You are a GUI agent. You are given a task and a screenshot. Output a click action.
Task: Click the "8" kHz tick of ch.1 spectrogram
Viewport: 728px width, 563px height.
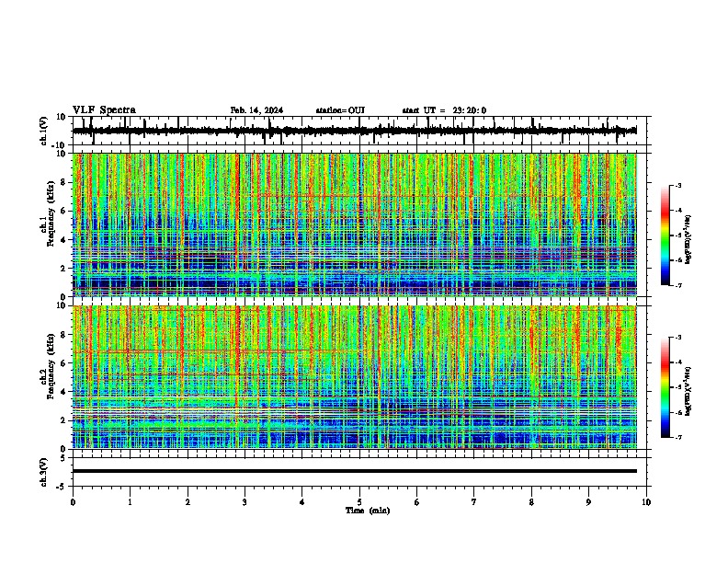(63, 182)
